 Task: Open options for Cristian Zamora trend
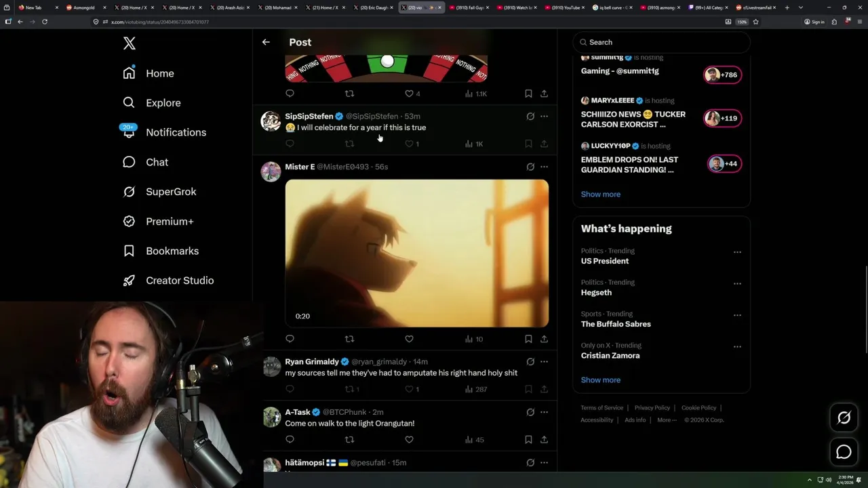(x=737, y=347)
